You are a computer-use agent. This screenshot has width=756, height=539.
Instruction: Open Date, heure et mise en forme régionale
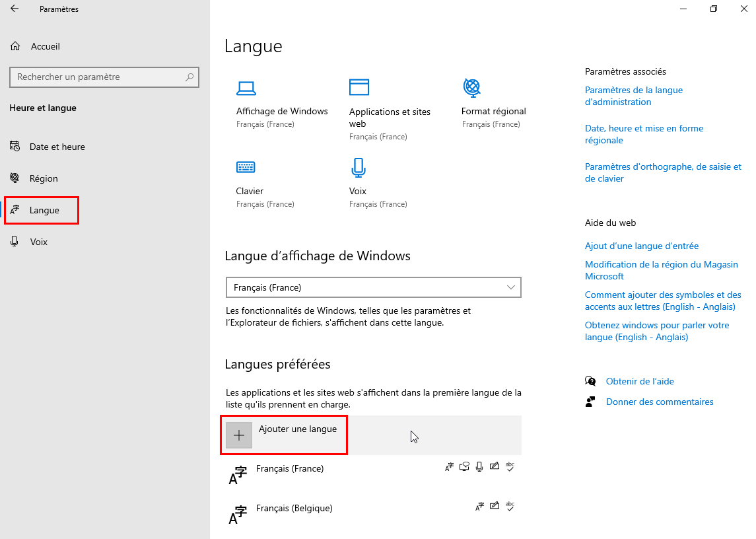[644, 134]
